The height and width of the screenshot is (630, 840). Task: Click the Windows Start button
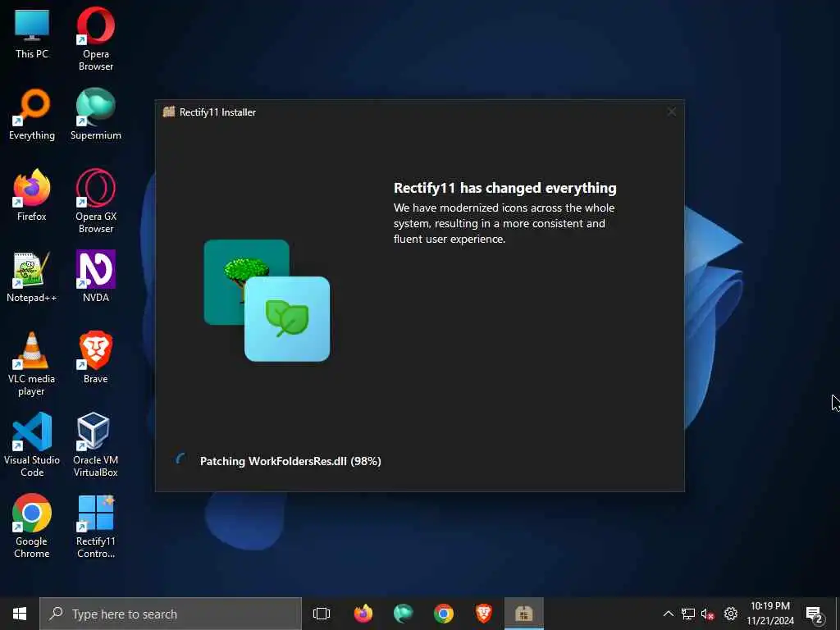pos(20,614)
